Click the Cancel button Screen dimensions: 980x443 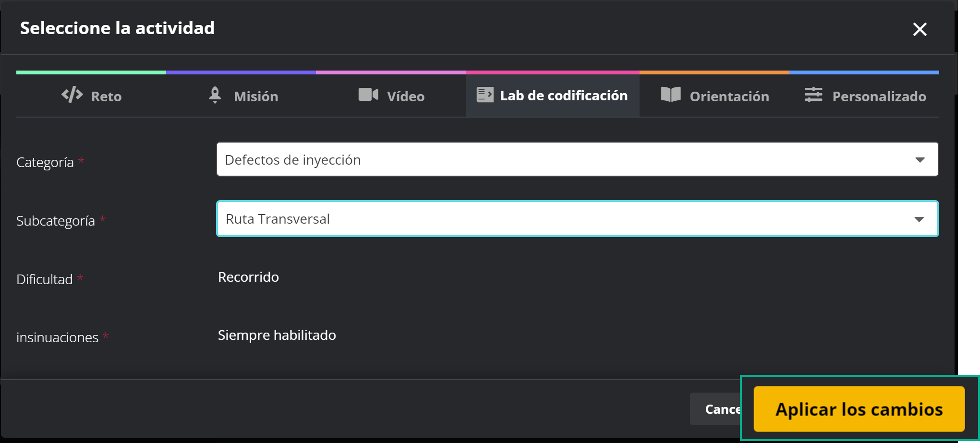point(715,409)
